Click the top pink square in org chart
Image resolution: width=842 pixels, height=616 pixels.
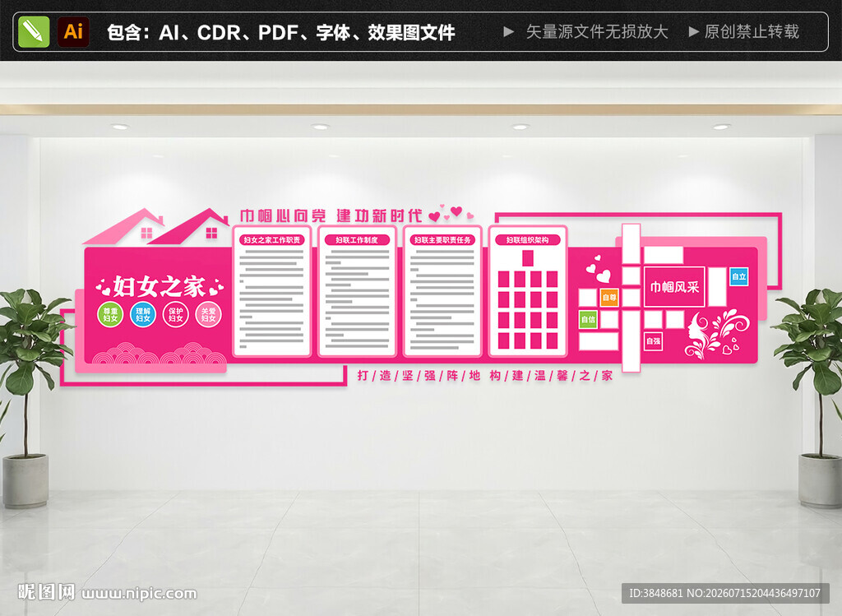[x=528, y=258]
